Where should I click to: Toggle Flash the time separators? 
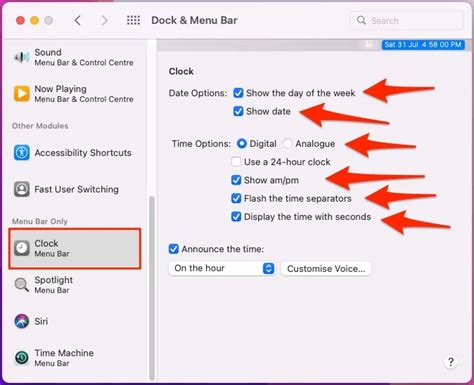pyautogui.click(x=236, y=198)
